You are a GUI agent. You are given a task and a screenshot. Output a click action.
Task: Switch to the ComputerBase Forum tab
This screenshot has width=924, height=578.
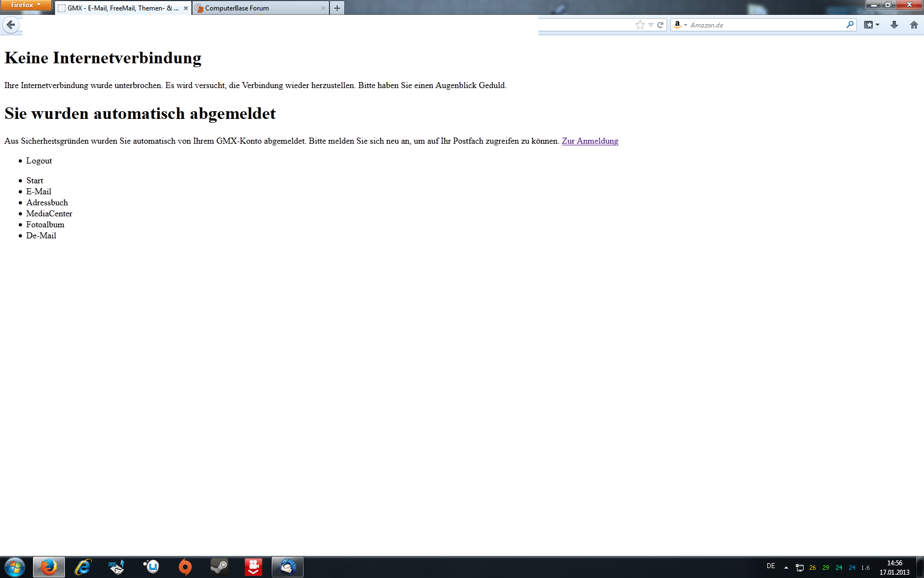coord(261,8)
